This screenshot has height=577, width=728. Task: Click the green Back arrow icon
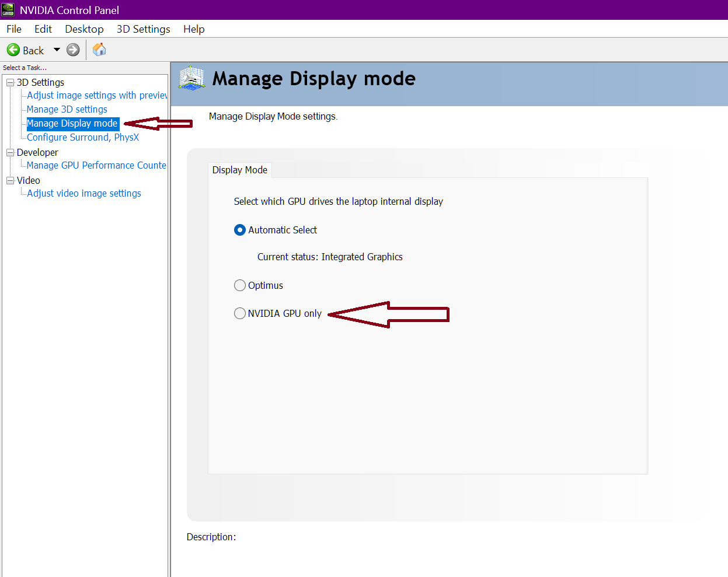(13, 50)
